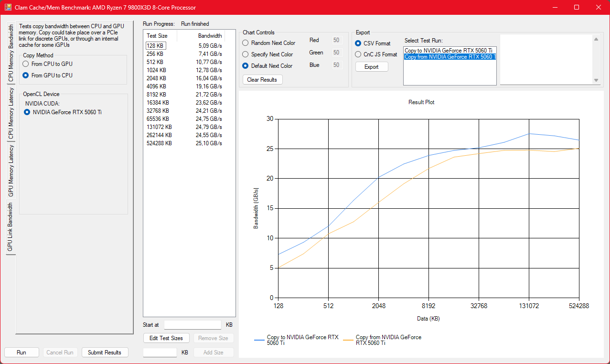Click the Start at KB input field
This screenshot has height=364, width=610.
pyautogui.click(x=193, y=325)
